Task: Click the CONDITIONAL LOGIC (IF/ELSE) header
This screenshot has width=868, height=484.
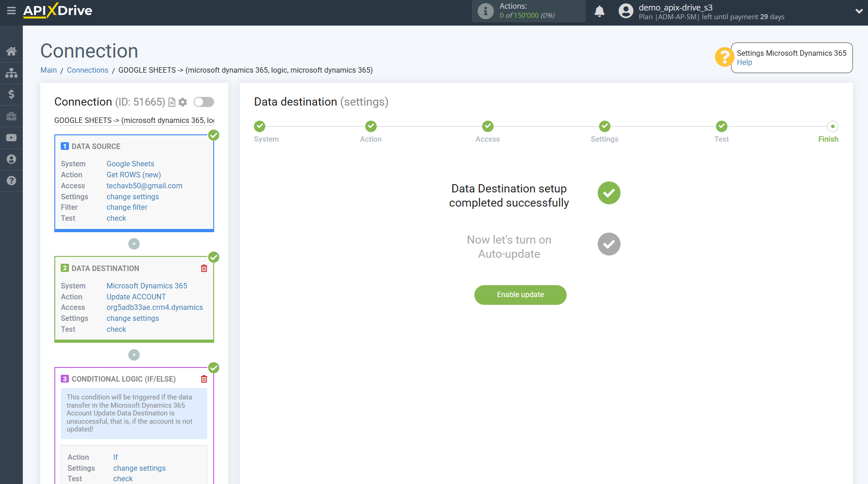Action: click(x=123, y=379)
